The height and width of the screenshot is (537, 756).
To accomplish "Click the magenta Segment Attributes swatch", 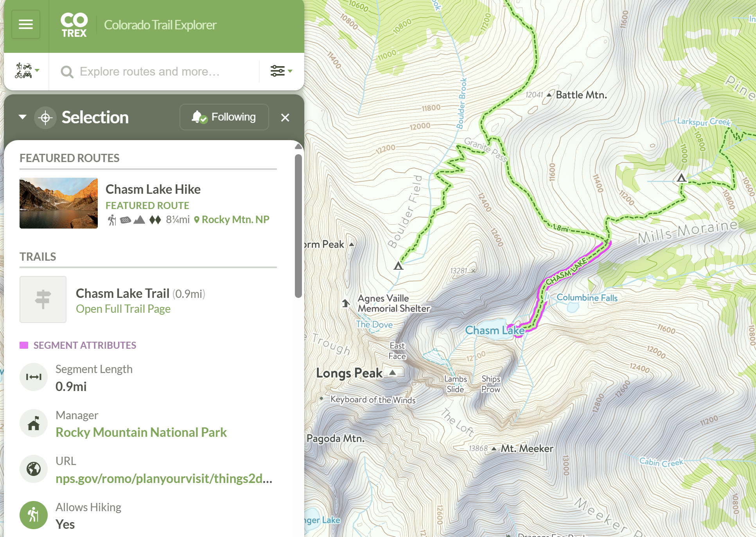I will (24, 345).
